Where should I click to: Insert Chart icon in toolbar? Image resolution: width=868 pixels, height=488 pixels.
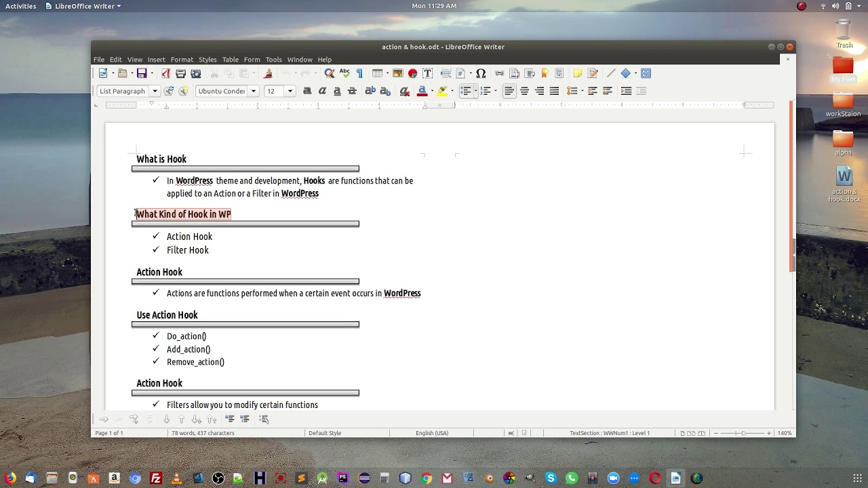point(412,73)
